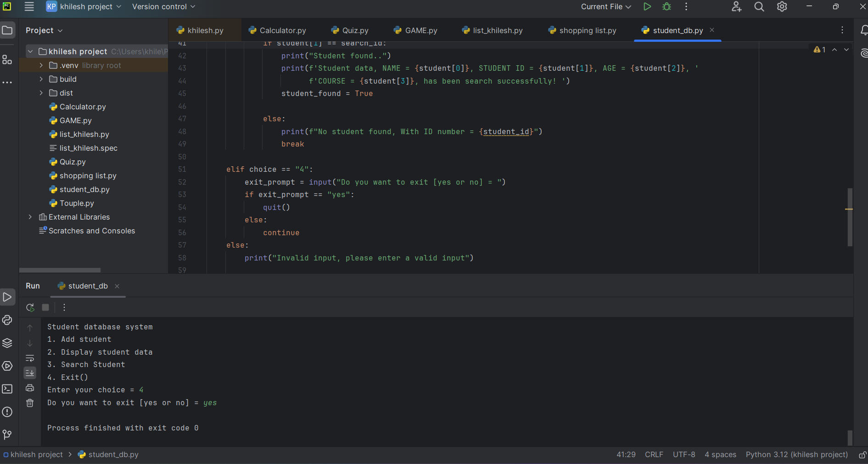The width and height of the screenshot is (868, 464).
Task: Switch to Quiz.py tab
Action: (x=350, y=30)
